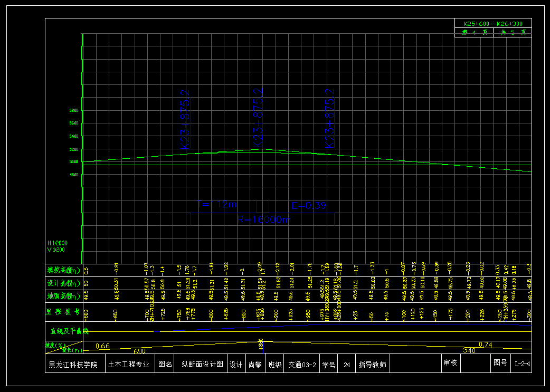Select the 直线及平曲线 row label
This screenshot has width=550, height=392.
[x=70, y=331]
